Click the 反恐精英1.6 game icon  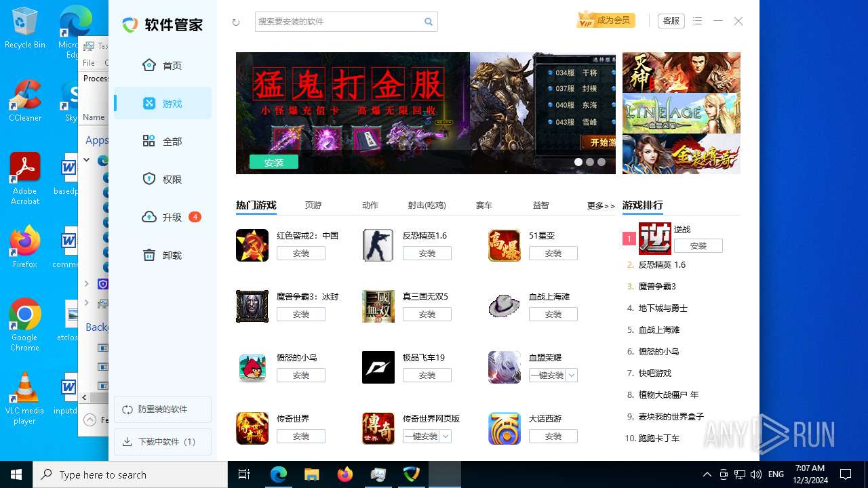(378, 245)
